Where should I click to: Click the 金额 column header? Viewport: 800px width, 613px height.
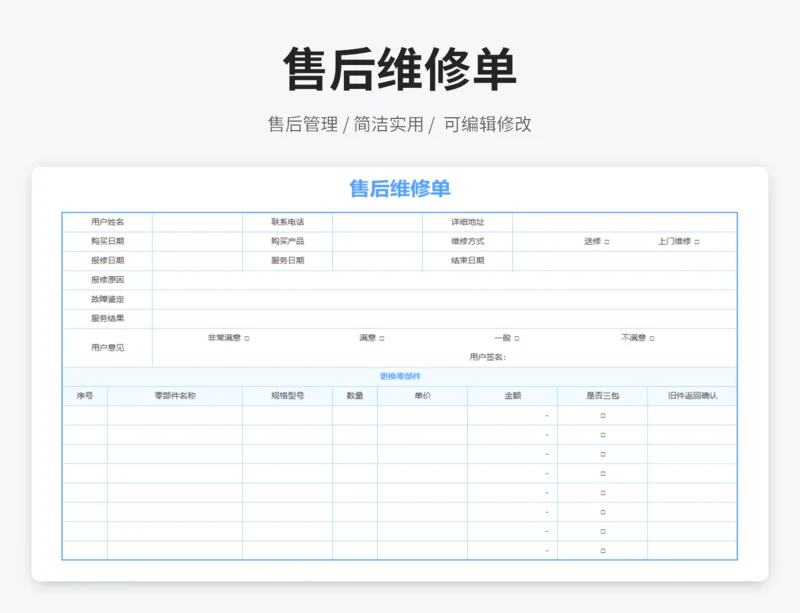click(x=512, y=396)
